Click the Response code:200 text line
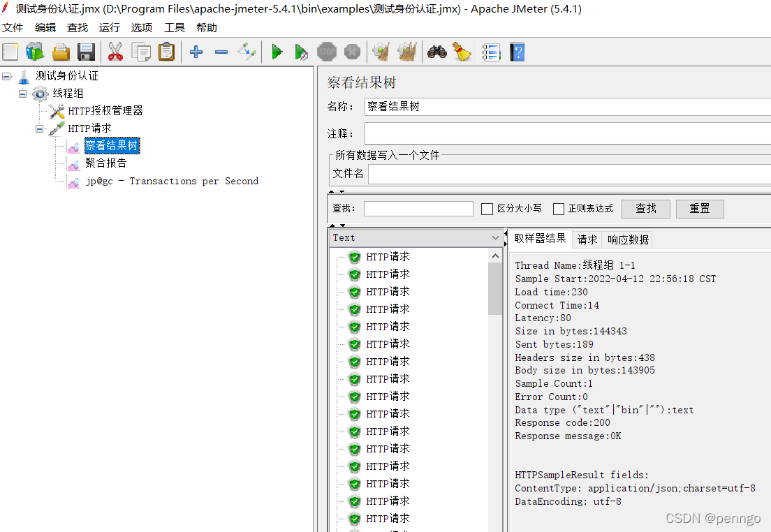Viewport: 771px width, 532px height. pos(562,423)
